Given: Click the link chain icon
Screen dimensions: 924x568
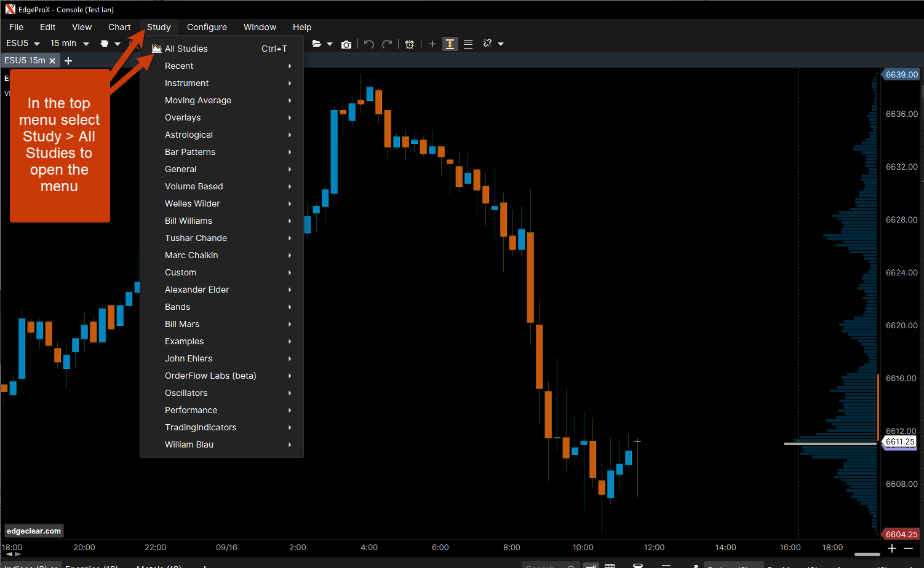Looking at the screenshot, I should [488, 44].
